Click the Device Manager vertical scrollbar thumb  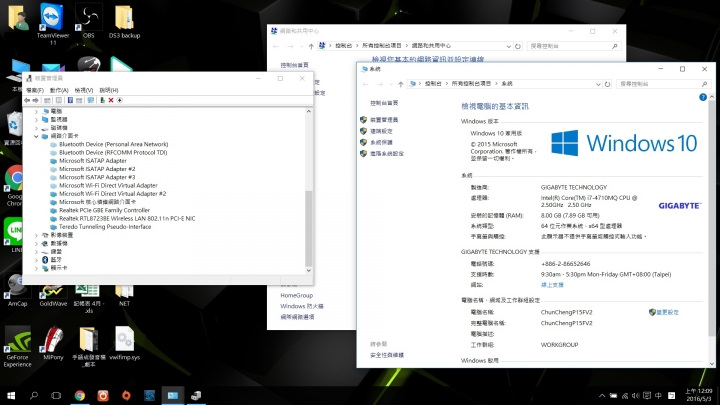[309, 228]
